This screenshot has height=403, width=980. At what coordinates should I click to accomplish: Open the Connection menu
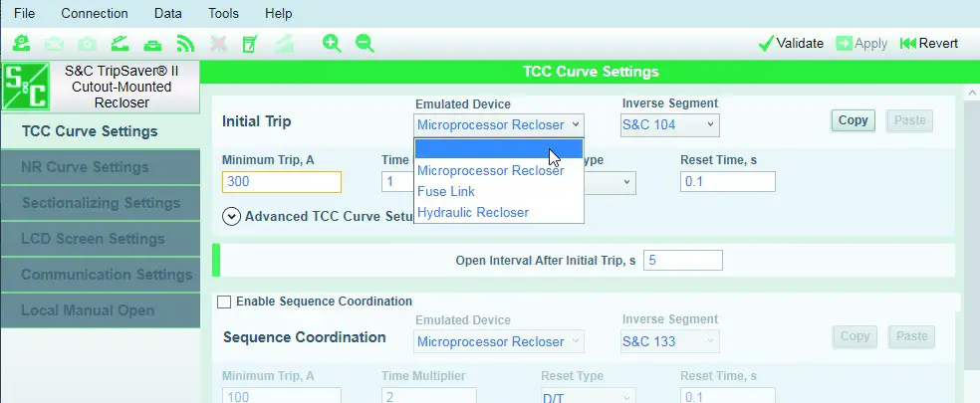click(x=95, y=13)
